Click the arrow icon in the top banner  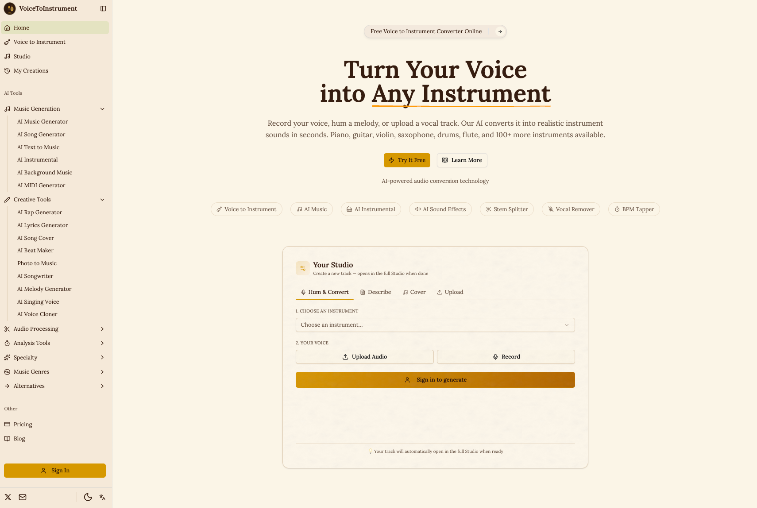500,31
